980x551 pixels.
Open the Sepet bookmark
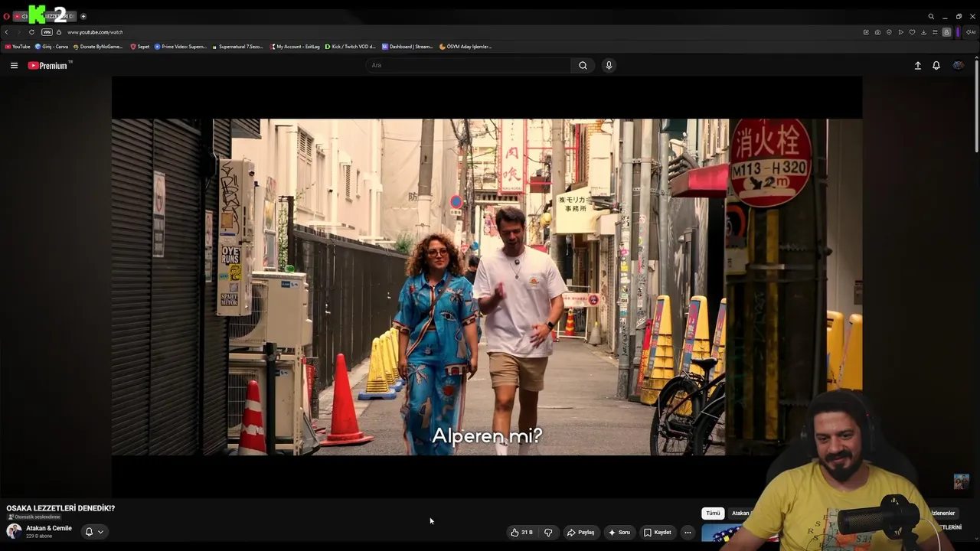pyautogui.click(x=140, y=47)
